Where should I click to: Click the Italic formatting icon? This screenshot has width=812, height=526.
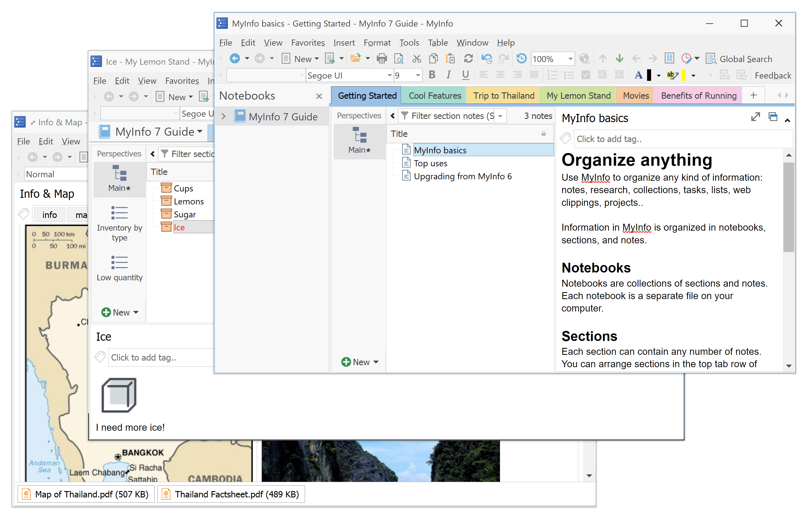(x=448, y=74)
